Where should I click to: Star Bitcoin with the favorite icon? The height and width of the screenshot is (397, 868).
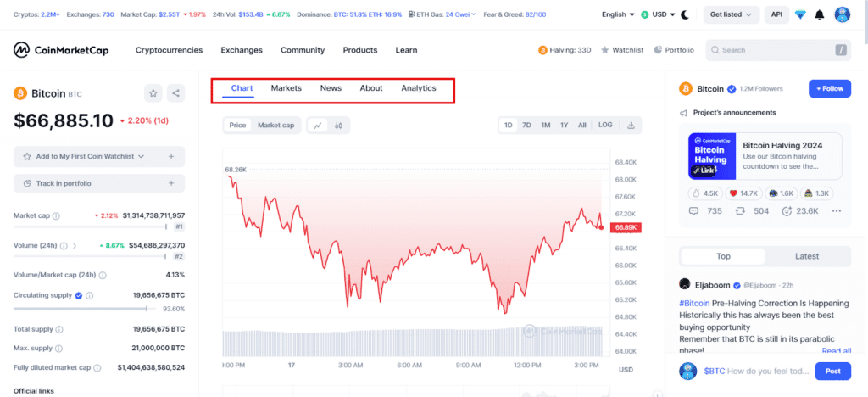pyautogui.click(x=153, y=93)
